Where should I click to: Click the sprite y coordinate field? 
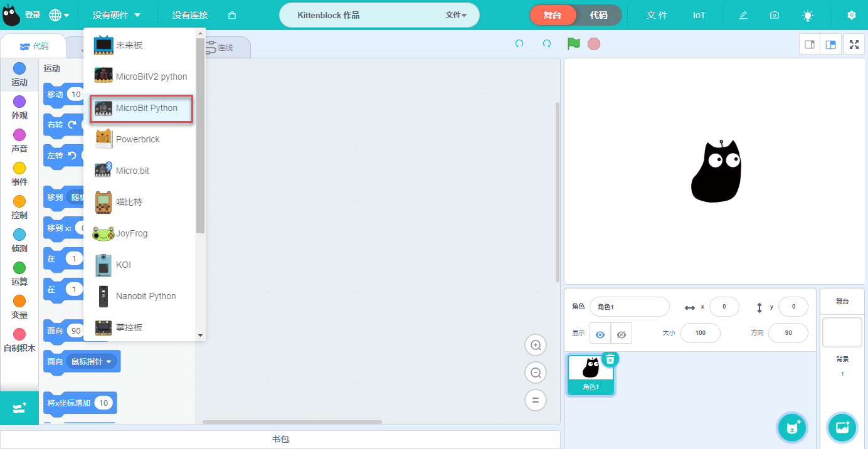793,307
